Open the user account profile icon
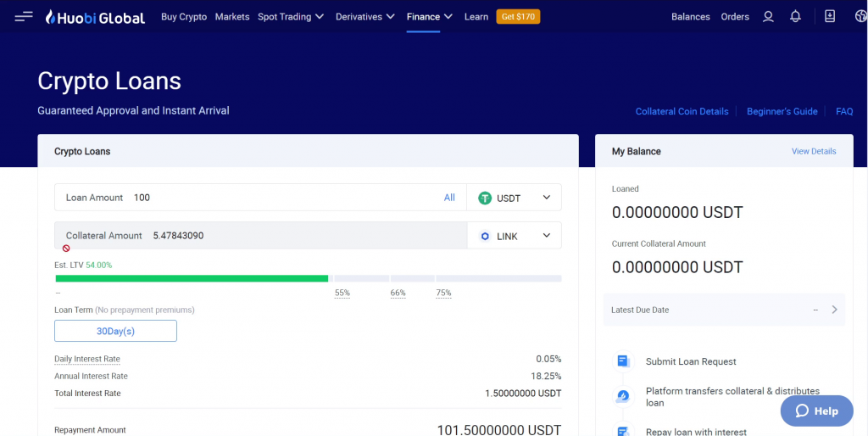 coord(768,17)
